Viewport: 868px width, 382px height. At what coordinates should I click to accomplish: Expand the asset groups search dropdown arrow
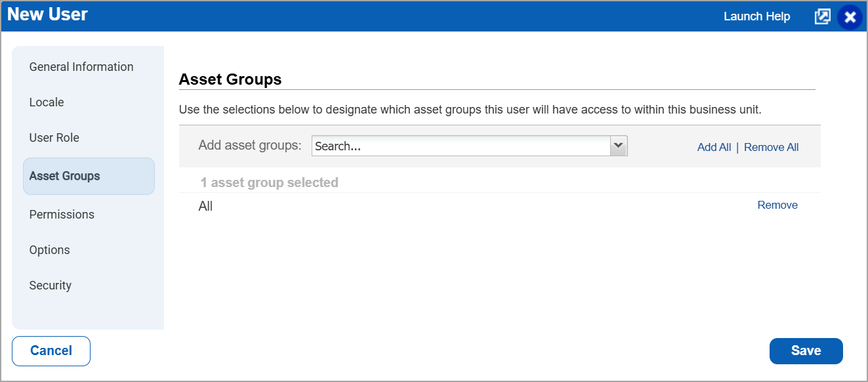coord(618,145)
